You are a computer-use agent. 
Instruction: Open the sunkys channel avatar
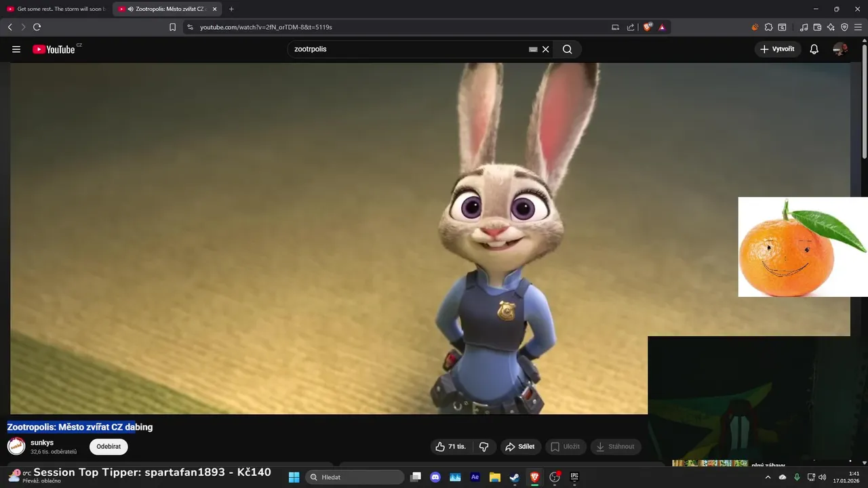coord(16,446)
